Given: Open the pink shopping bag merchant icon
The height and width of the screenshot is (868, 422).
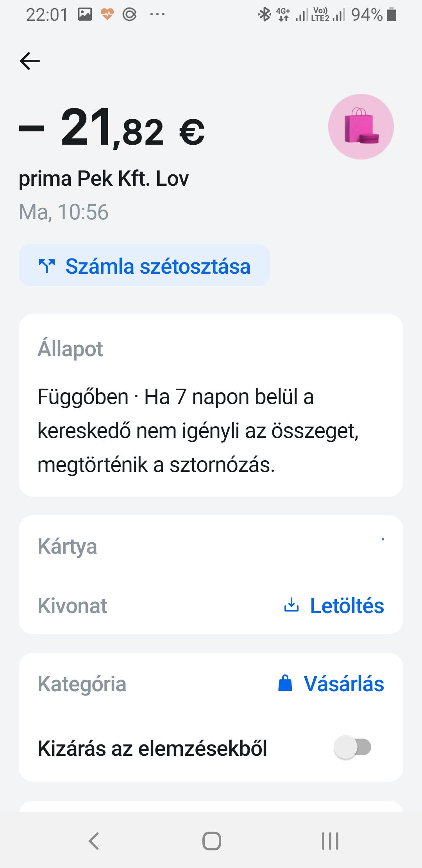Looking at the screenshot, I should pyautogui.click(x=361, y=126).
